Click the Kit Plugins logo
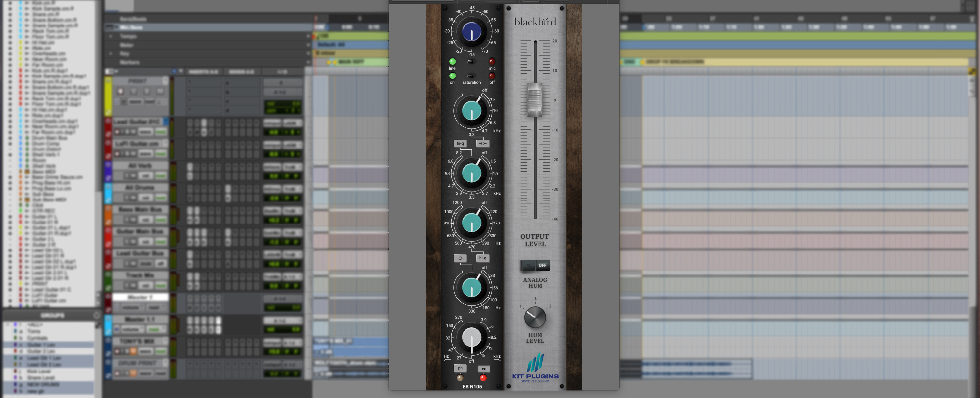Image resolution: width=980 pixels, height=398 pixels. (x=535, y=368)
